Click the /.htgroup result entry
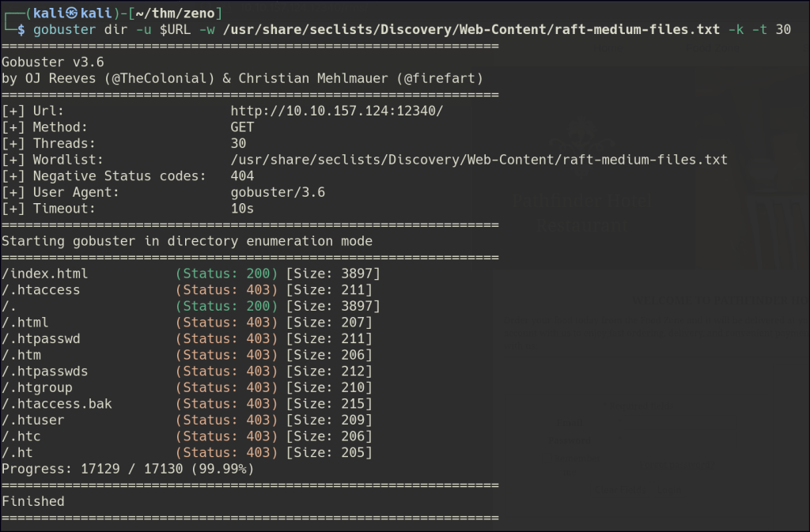 tap(37, 387)
